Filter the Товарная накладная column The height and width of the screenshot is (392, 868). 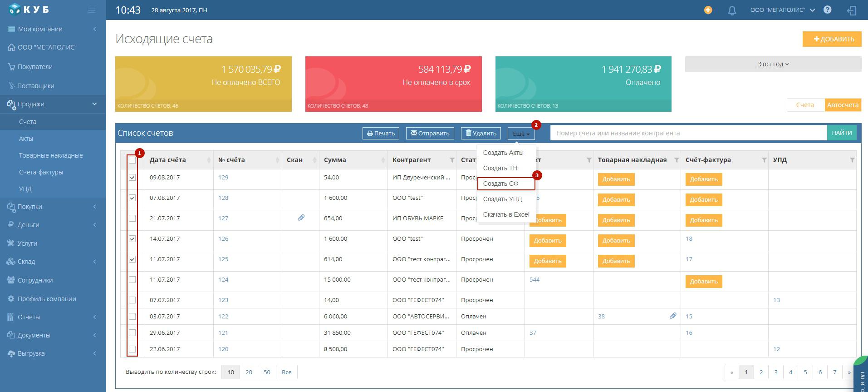pos(677,160)
